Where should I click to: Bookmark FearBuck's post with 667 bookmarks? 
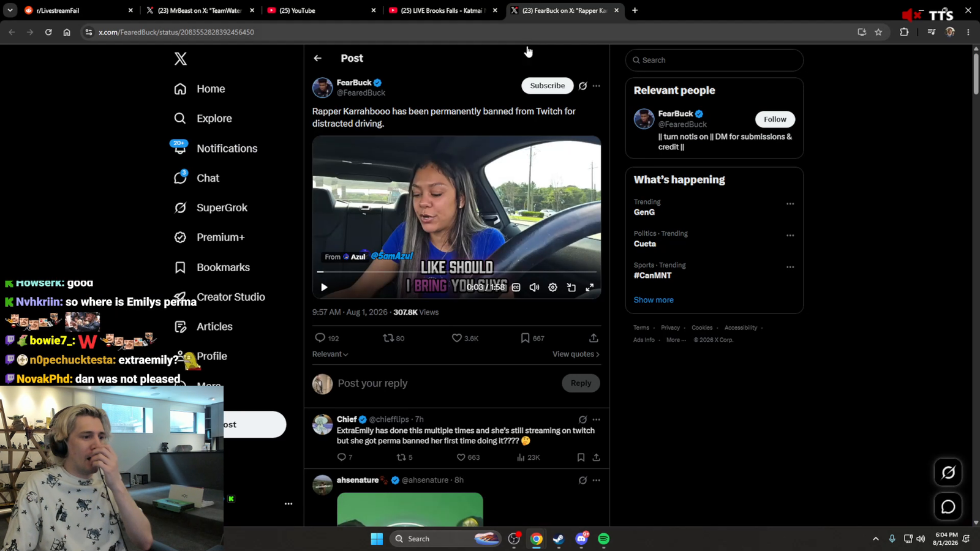[x=532, y=338]
